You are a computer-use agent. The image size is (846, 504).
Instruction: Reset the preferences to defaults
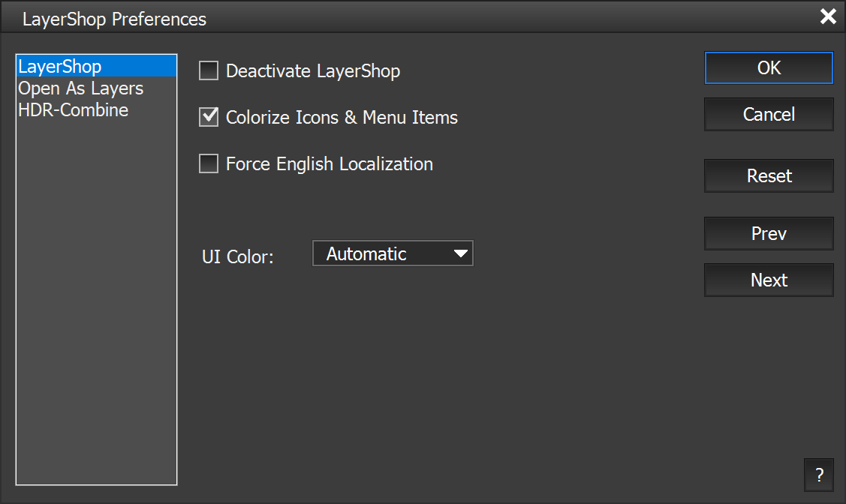(769, 176)
